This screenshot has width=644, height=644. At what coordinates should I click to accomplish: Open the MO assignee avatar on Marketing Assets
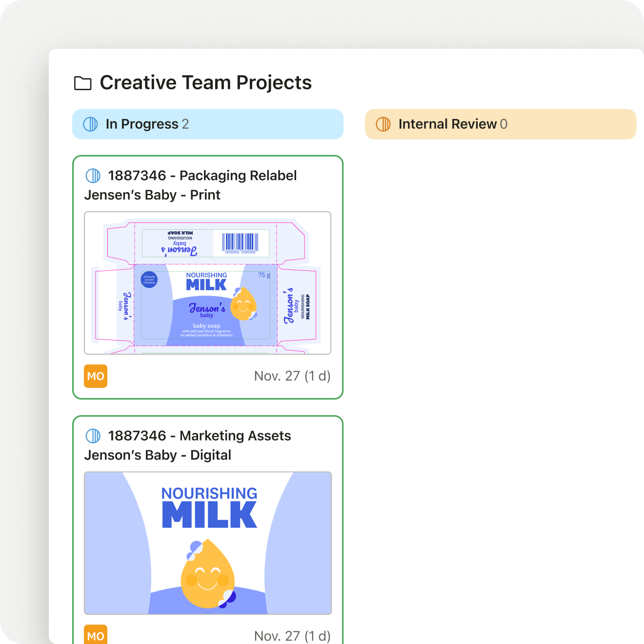tap(96, 635)
